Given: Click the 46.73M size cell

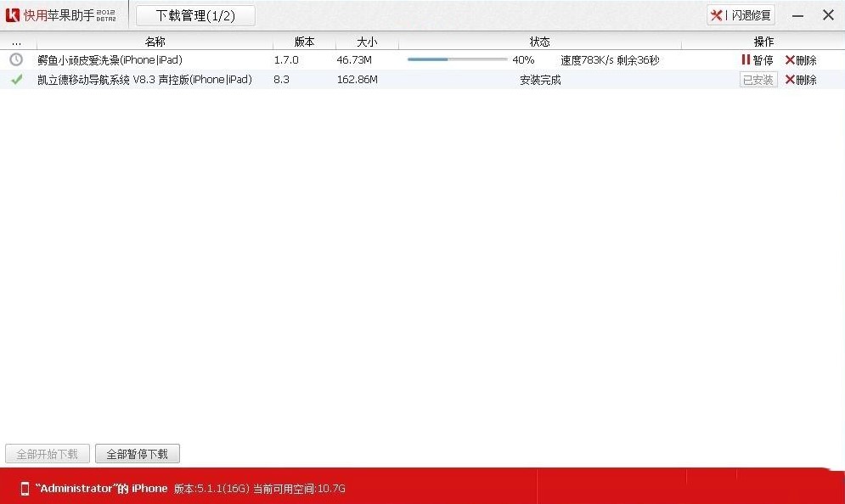Looking at the screenshot, I should 354,59.
